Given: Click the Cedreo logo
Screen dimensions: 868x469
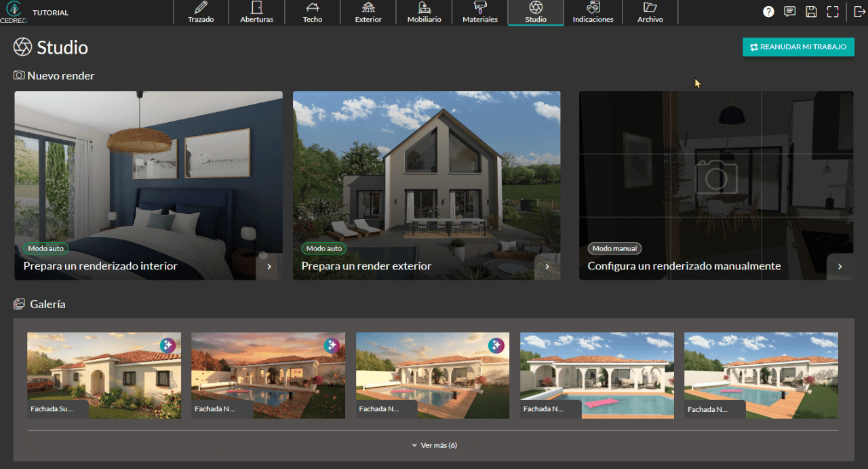Looking at the screenshot, I should [x=14, y=12].
